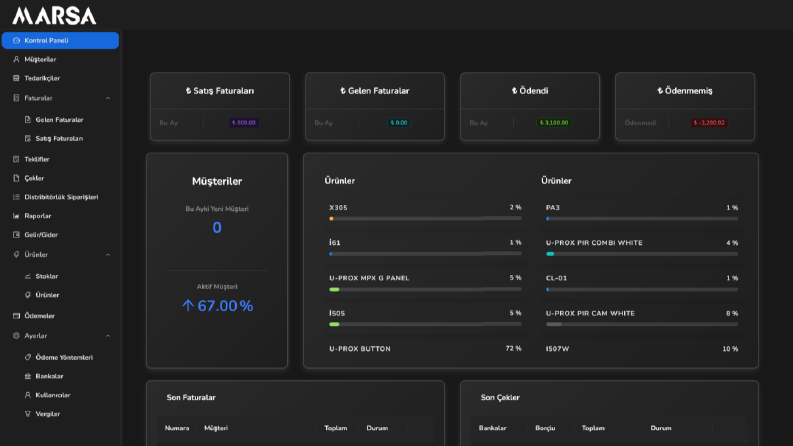Click the Numara column header in Son Faturalar
This screenshot has height=446, width=793.
[x=177, y=428]
